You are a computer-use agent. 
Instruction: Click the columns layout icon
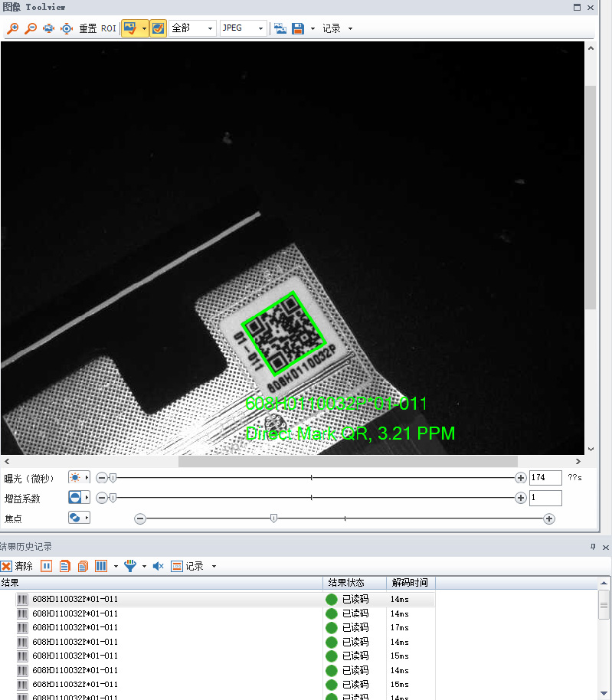click(x=101, y=566)
